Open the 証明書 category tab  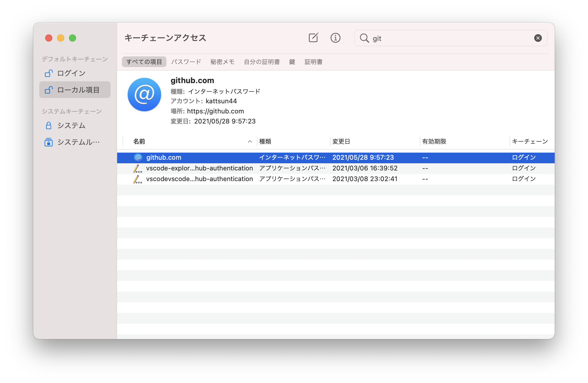tap(313, 61)
